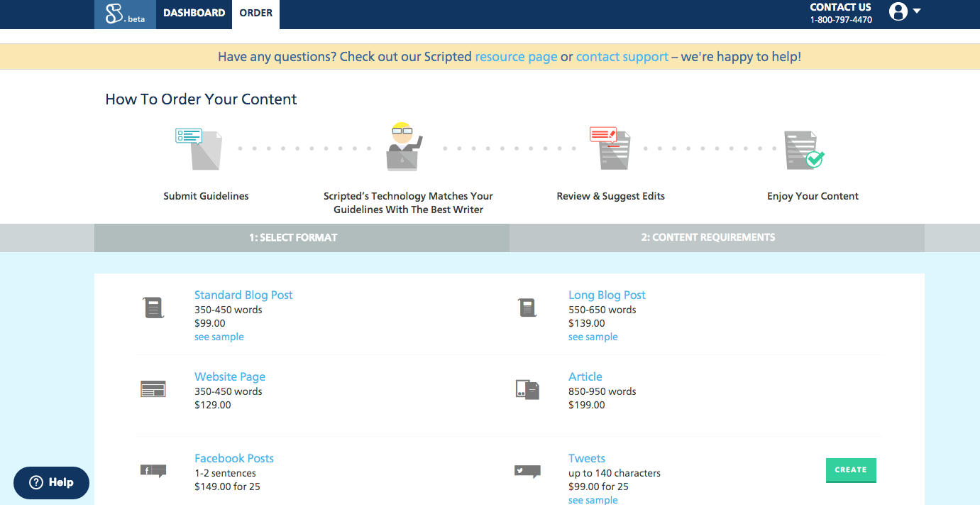
Task: Open the resource page link
Action: 516,57
